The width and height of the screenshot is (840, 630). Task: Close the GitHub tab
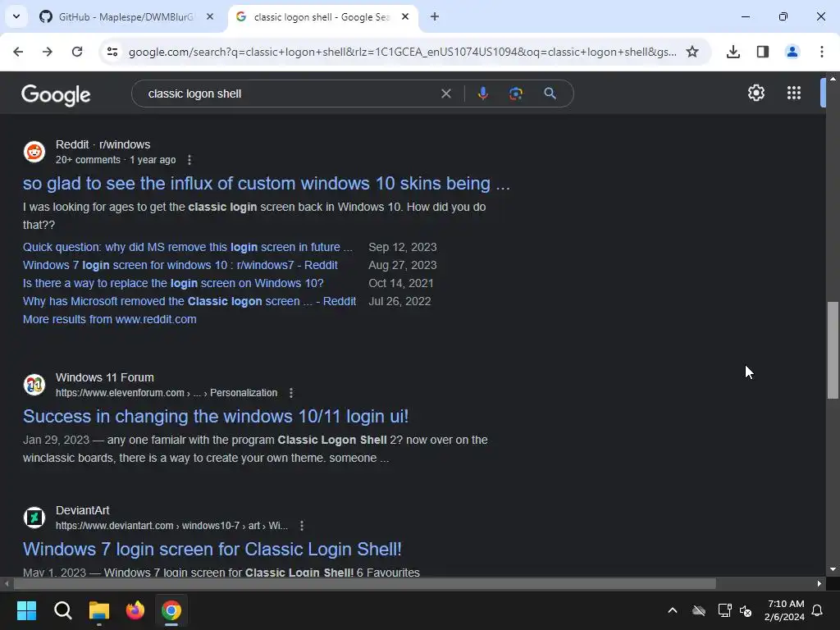(210, 16)
